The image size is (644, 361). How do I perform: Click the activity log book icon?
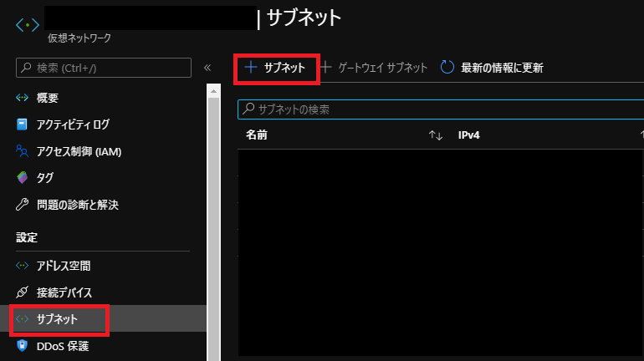tap(23, 125)
